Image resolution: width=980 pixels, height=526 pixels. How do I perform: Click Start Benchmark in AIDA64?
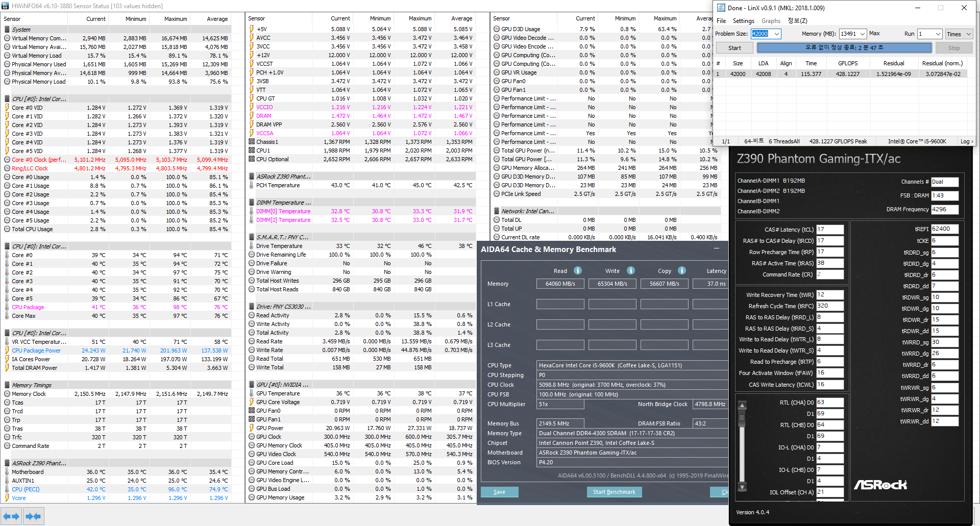pos(614,492)
